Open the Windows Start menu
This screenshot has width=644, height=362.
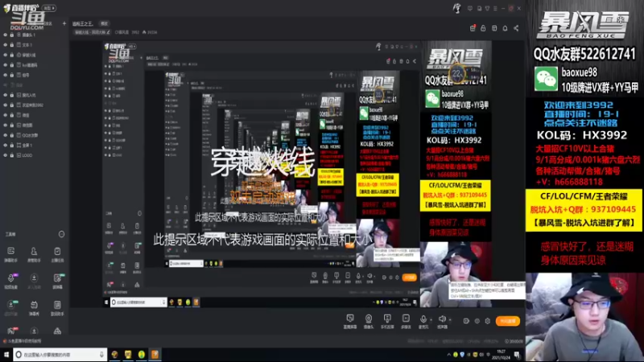6,355
